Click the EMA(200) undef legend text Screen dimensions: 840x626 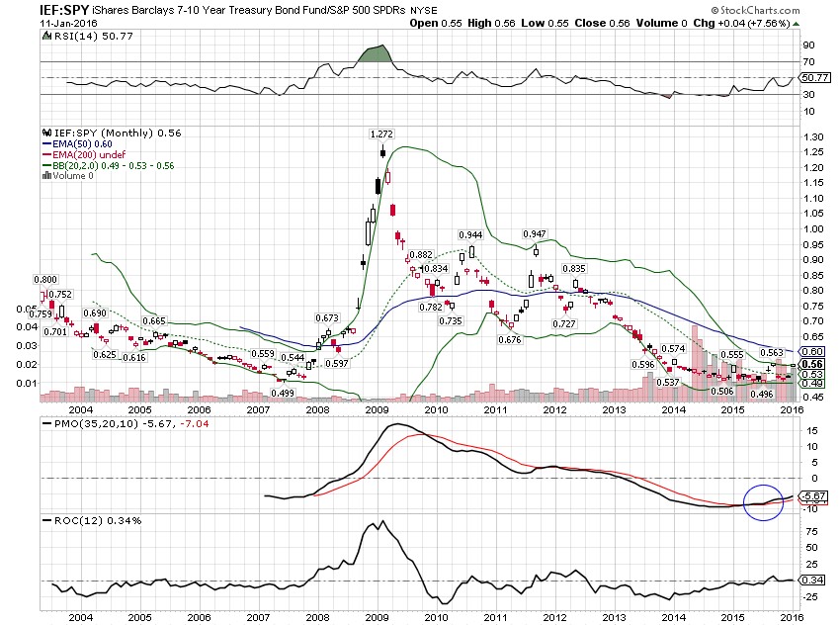pos(89,155)
